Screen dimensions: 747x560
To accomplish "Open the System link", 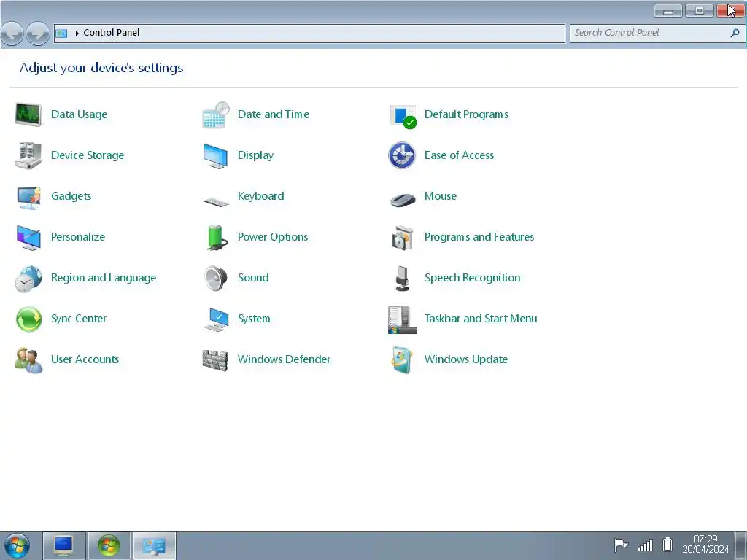I will tap(254, 319).
